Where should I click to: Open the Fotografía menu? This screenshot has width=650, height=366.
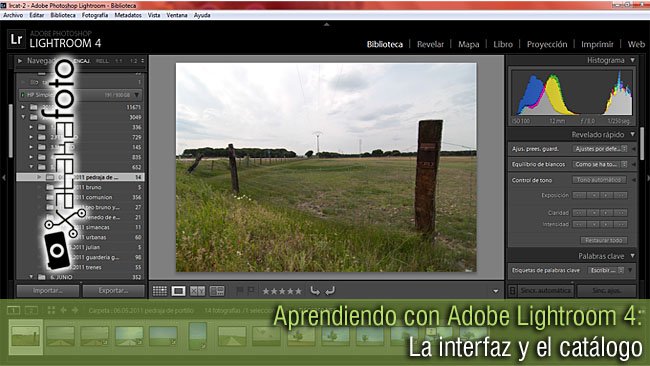click(95, 15)
